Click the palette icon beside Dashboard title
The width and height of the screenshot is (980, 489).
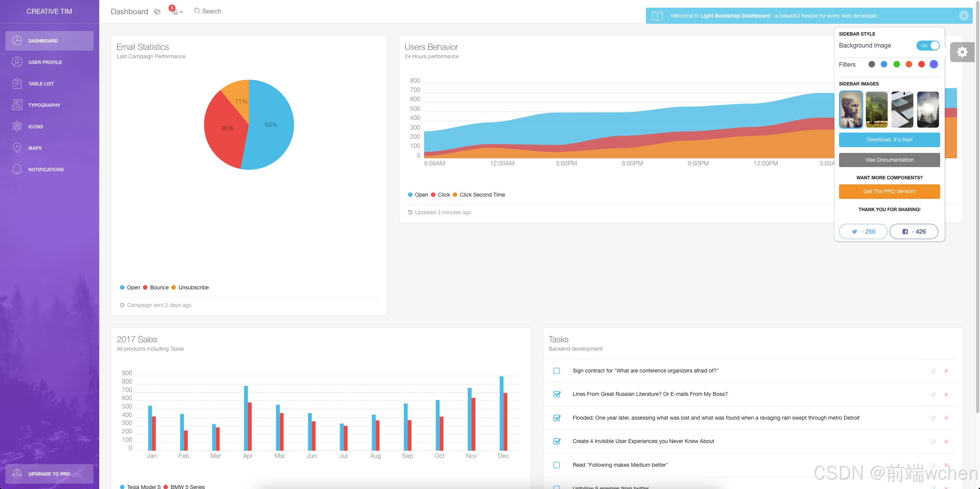coord(157,11)
